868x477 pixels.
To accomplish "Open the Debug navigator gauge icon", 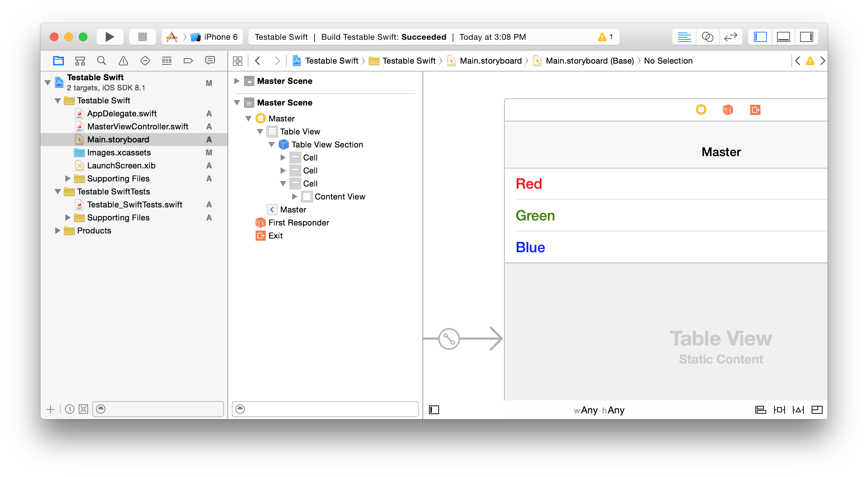I will 166,60.
